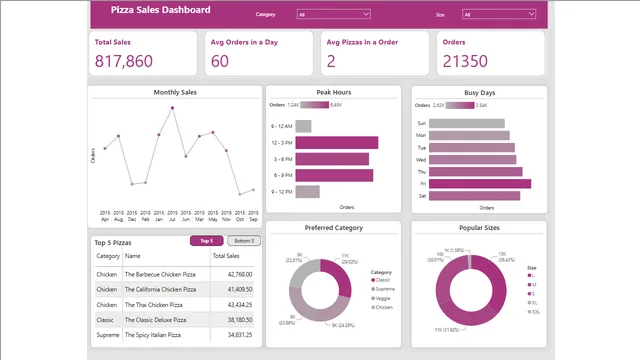Screen dimensions: 640x360
Task: Click the Avg Orders in a Day value 60
Action: tap(220, 61)
